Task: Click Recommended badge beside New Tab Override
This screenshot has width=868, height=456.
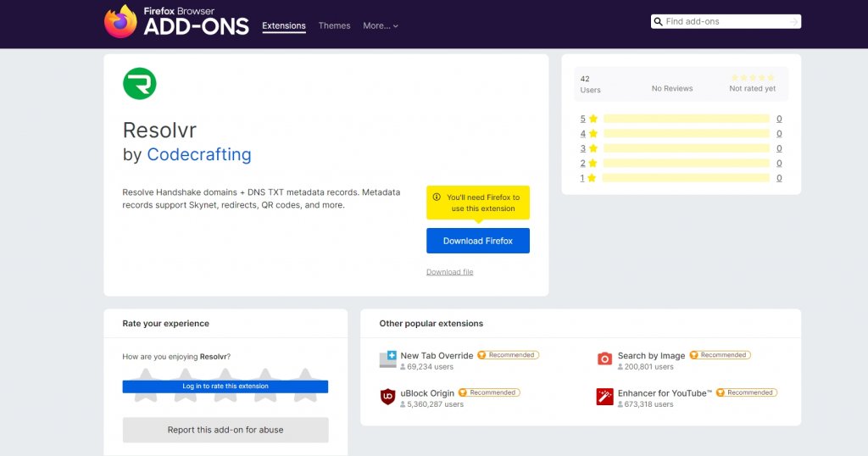Action: tap(509, 355)
